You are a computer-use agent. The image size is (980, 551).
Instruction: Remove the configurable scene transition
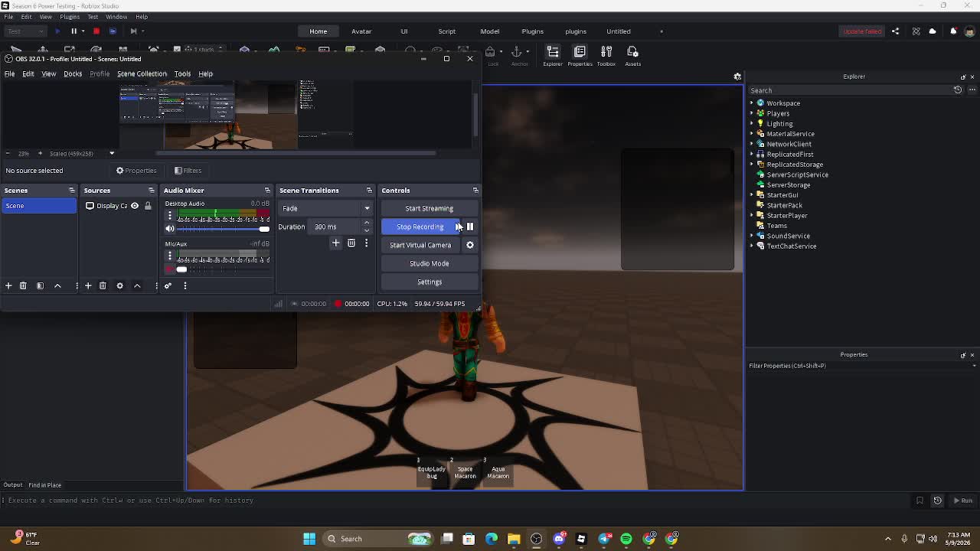point(351,243)
